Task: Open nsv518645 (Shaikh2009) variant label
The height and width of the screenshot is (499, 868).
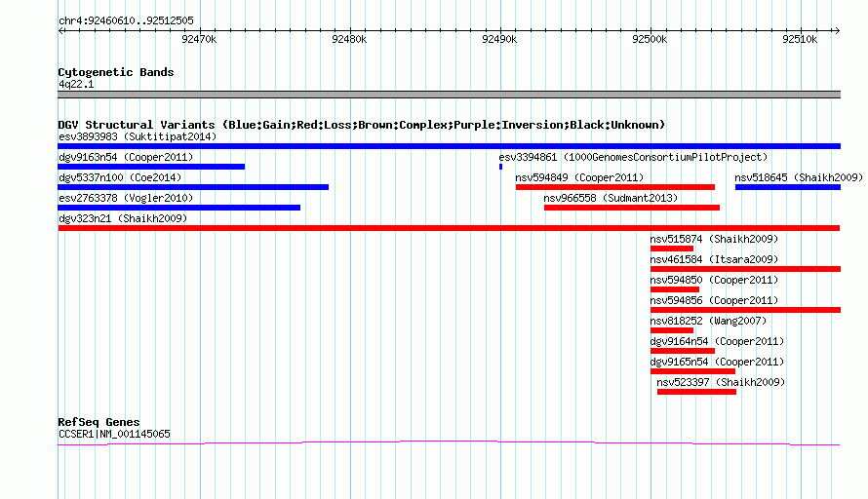Action: pyautogui.click(x=799, y=177)
